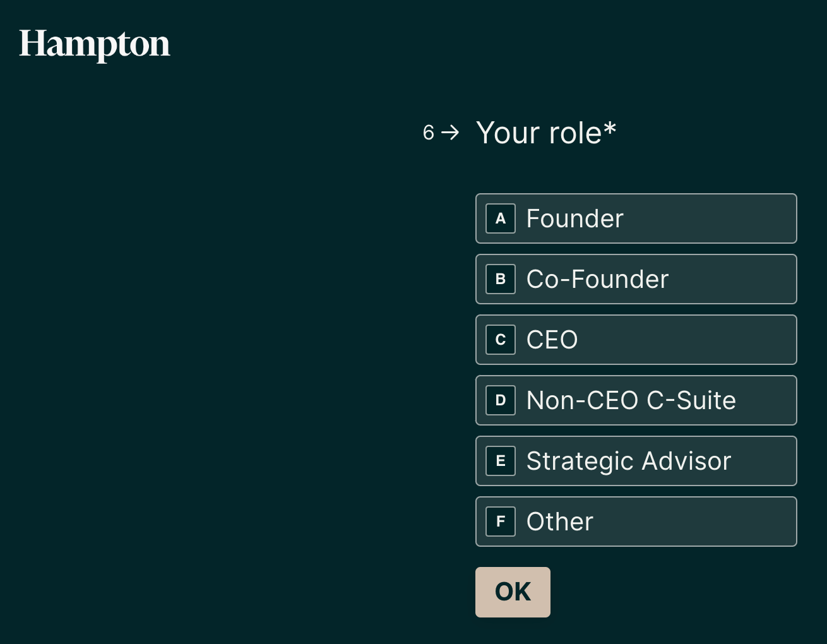This screenshot has width=827, height=644.
Task: Click the 'Your role' question heading
Action: (x=538, y=133)
